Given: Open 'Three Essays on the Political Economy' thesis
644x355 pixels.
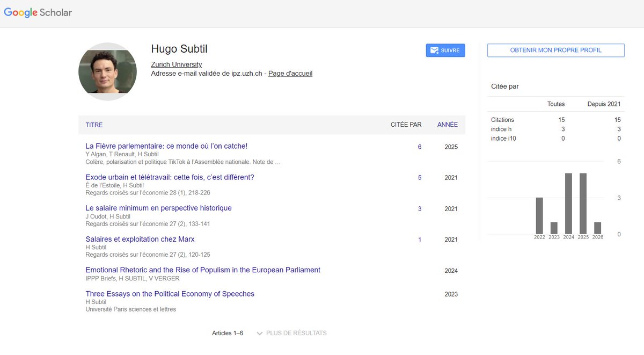Looking at the screenshot, I should [x=170, y=294].
